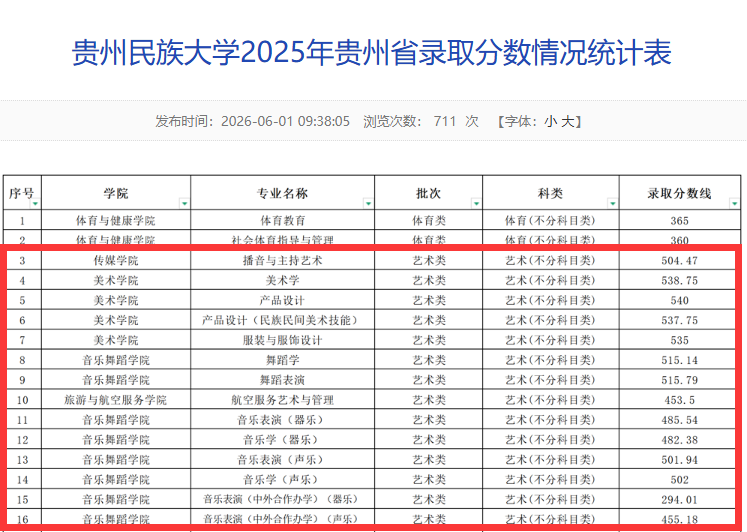
Task: Click the 产品设计（民族民间美术技能） cell
Action: (x=283, y=320)
